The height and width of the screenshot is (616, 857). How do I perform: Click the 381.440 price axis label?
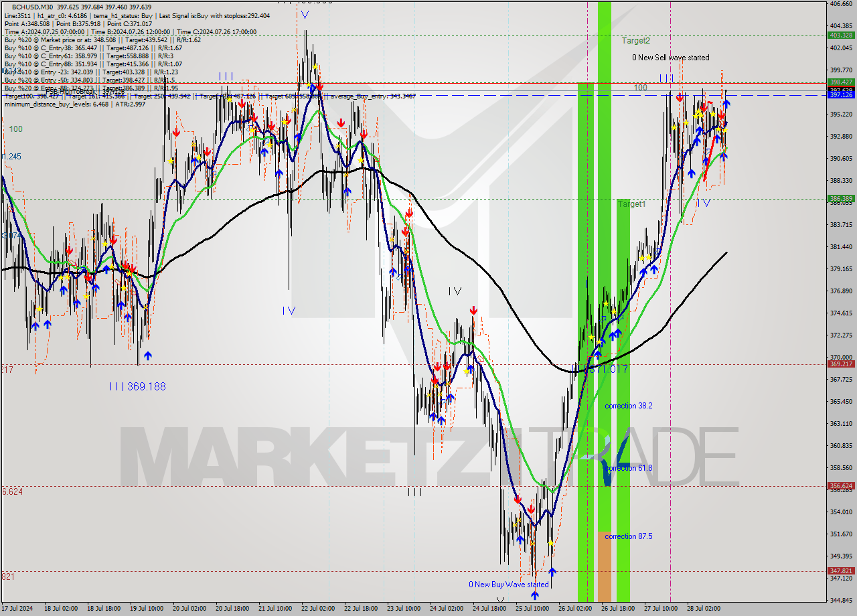click(x=841, y=247)
